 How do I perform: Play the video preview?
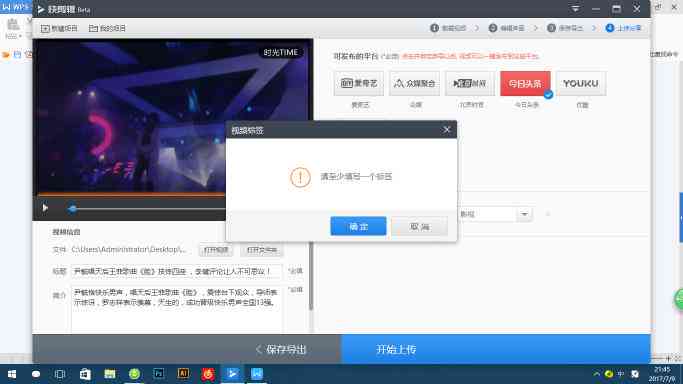[45, 208]
